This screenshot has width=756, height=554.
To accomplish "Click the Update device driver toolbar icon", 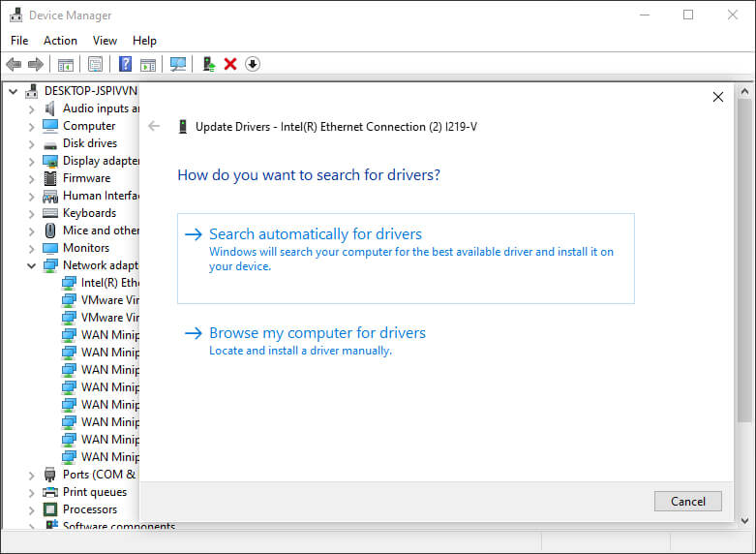I will click(x=208, y=64).
